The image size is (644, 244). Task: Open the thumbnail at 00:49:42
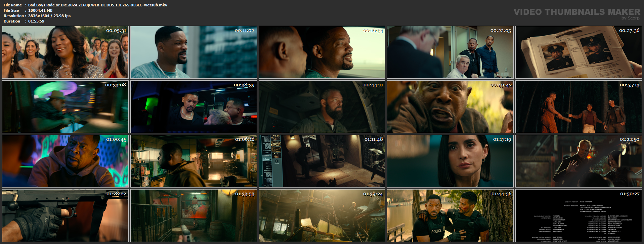(450, 107)
